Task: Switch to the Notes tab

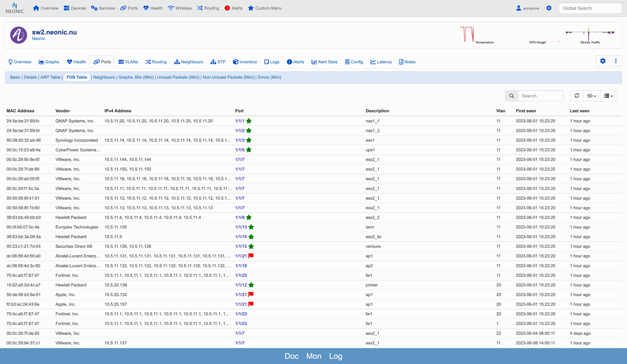Action: point(407,62)
